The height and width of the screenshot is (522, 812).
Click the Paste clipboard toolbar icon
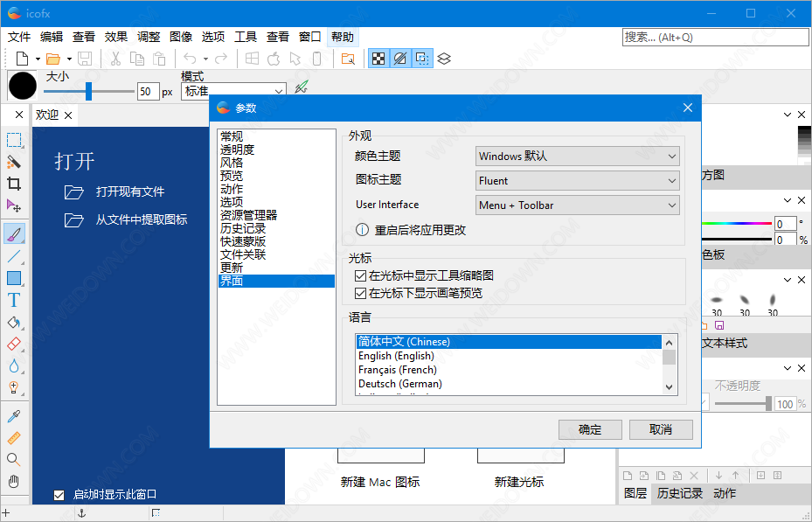tap(159, 59)
